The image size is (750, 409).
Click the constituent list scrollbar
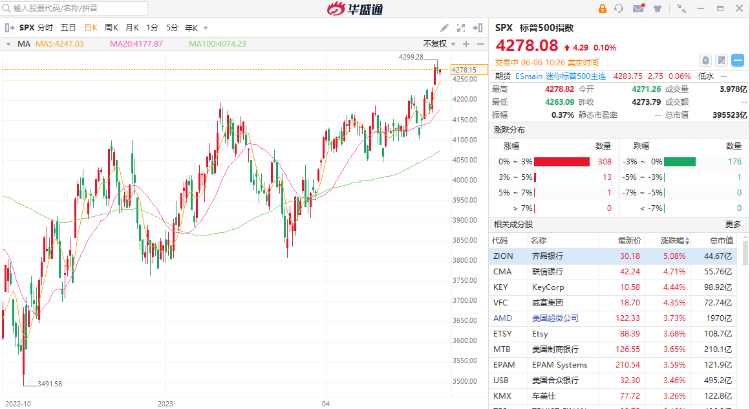[x=745, y=254]
